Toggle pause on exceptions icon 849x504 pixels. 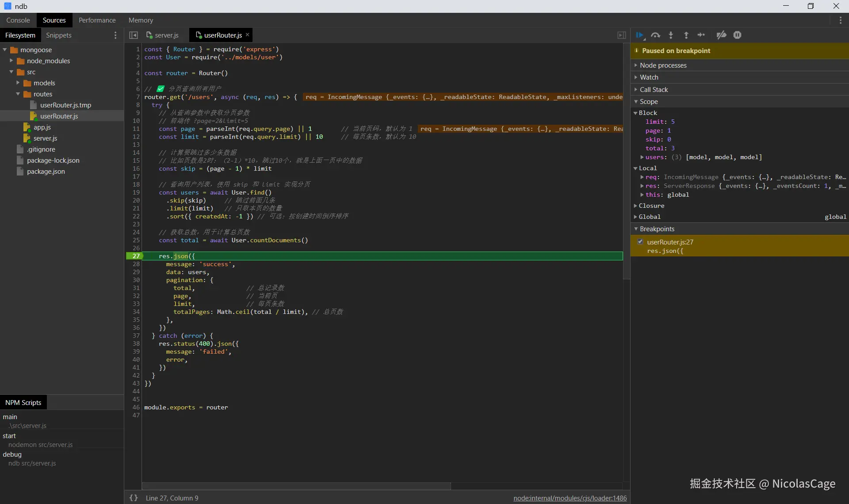tap(737, 35)
